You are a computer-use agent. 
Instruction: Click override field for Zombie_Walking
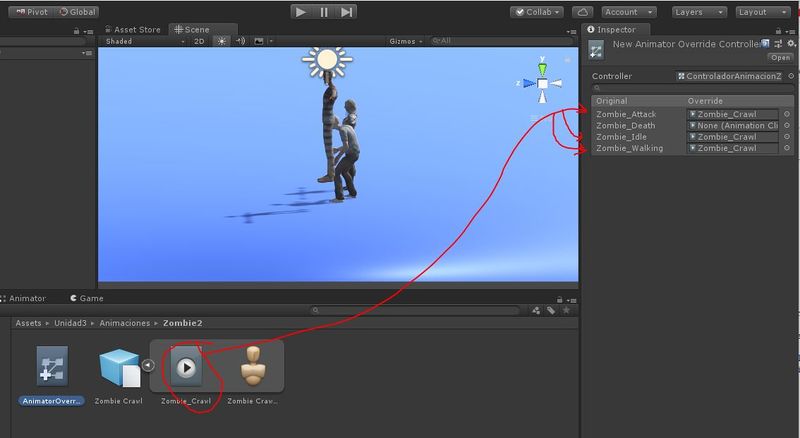[x=733, y=148]
